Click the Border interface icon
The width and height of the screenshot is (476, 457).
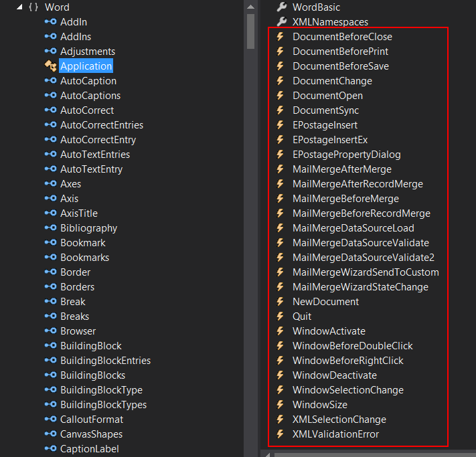point(50,272)
